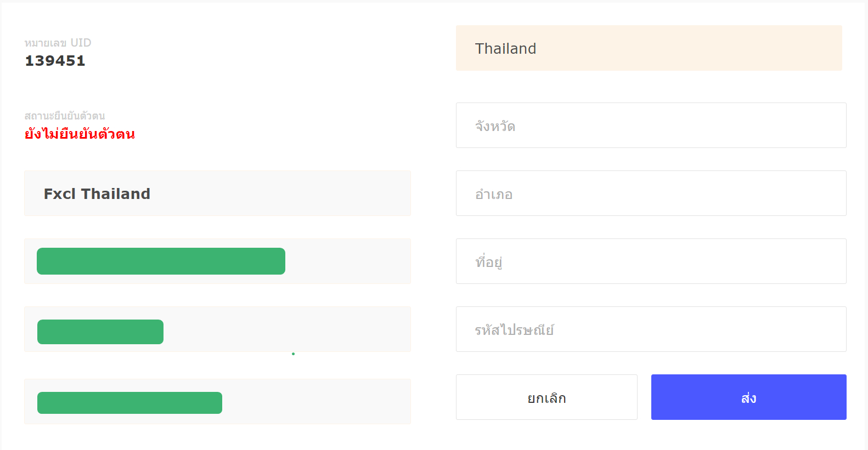Click the สถานะยืนยันตัวตน status label
868x450 pixels.
65,116
